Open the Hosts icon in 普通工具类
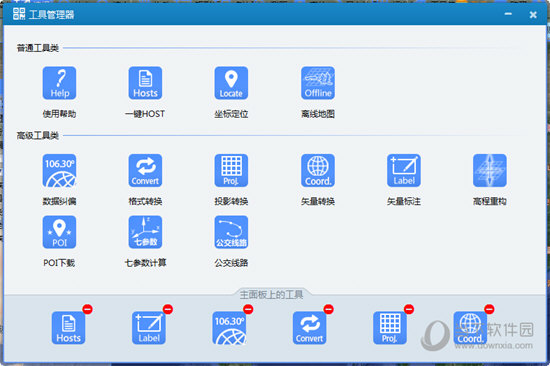Viewport: 550px width, 366px height. click(x=145, y=83)
